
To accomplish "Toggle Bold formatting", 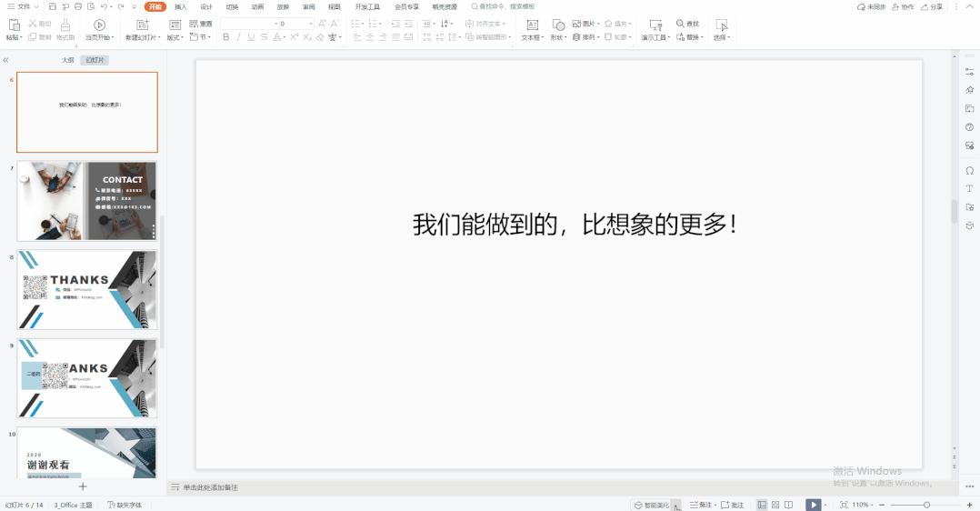I will 226,37.
